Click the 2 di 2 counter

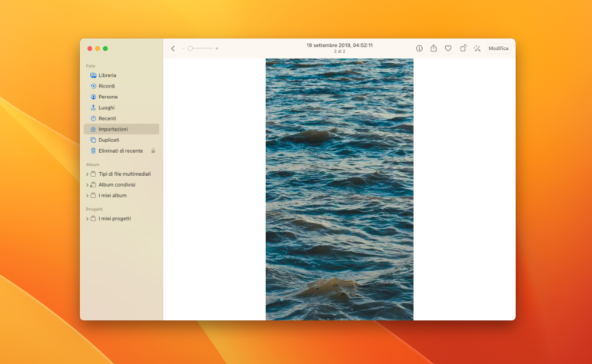339,51
